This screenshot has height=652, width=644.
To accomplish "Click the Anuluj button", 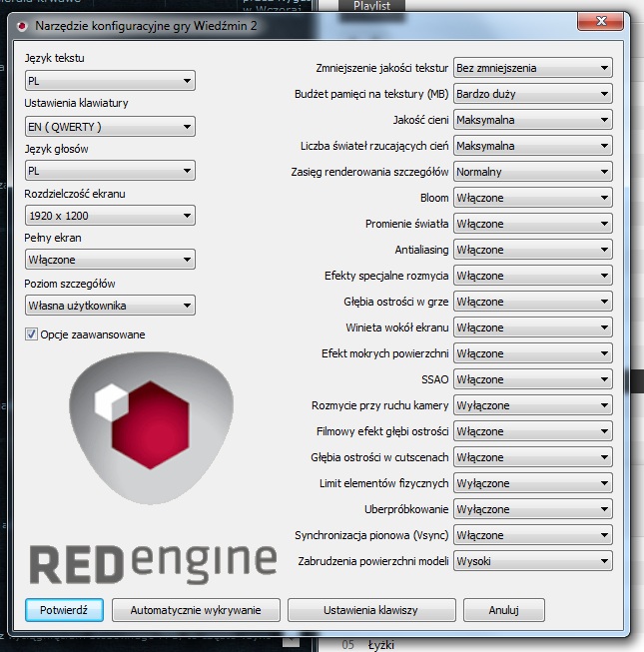I will 504,610.
